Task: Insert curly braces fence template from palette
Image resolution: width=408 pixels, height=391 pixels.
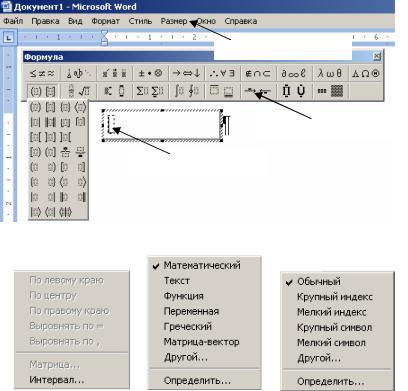Action: click(65, 107)
